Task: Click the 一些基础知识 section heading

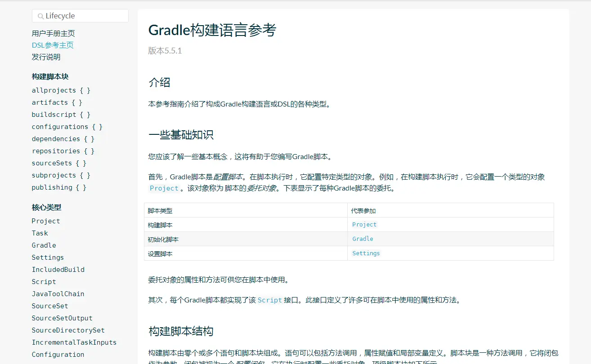Action: point(181,135)
